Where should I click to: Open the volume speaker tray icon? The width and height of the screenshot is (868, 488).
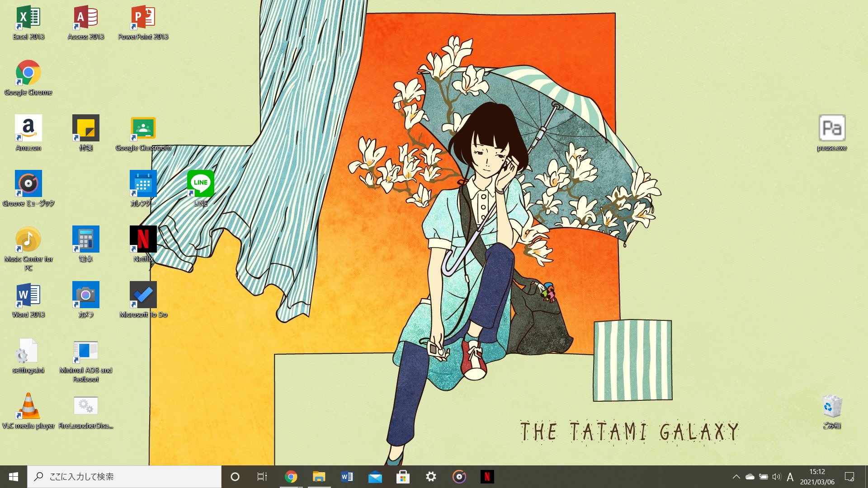(x=777, y=477)
